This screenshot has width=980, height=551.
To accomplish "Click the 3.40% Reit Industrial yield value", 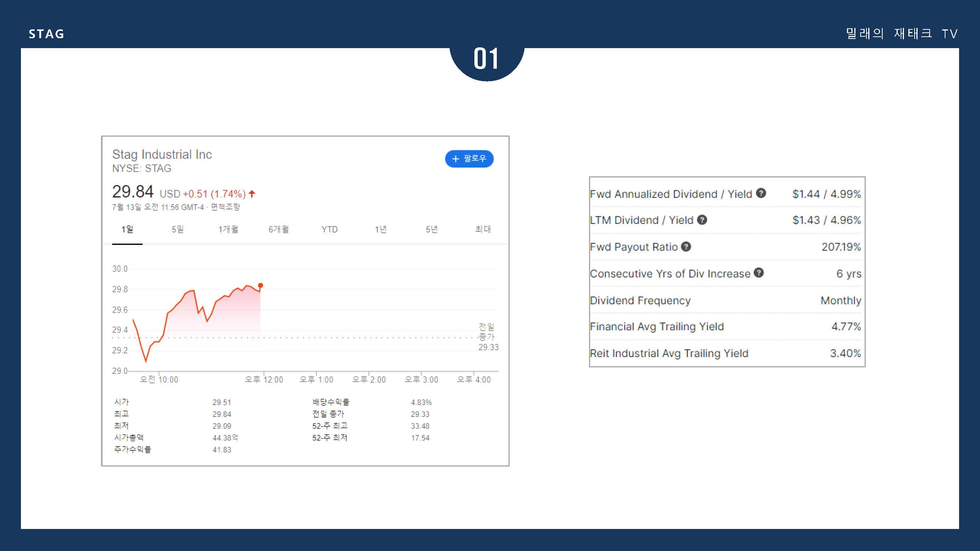I will point(845,353).
